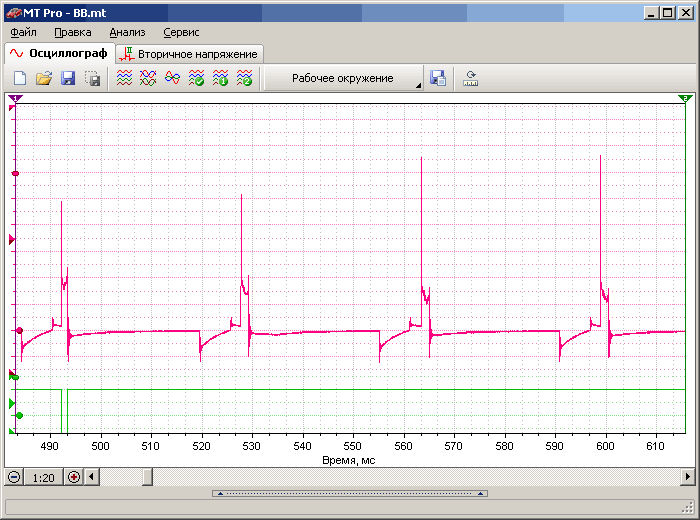
Task: Open file using the yellow folder icon
Action: point(44,78)
